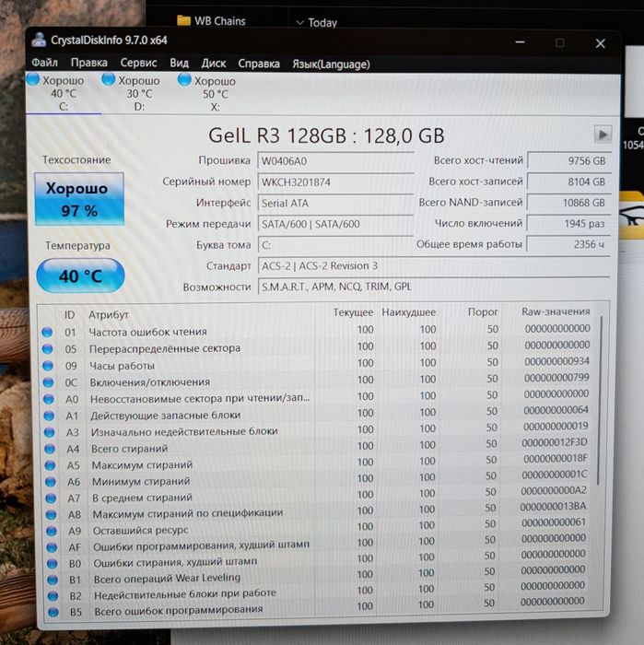Open the Файл menu
Screen dimensions: 644x645
click(x=44, y=63)
